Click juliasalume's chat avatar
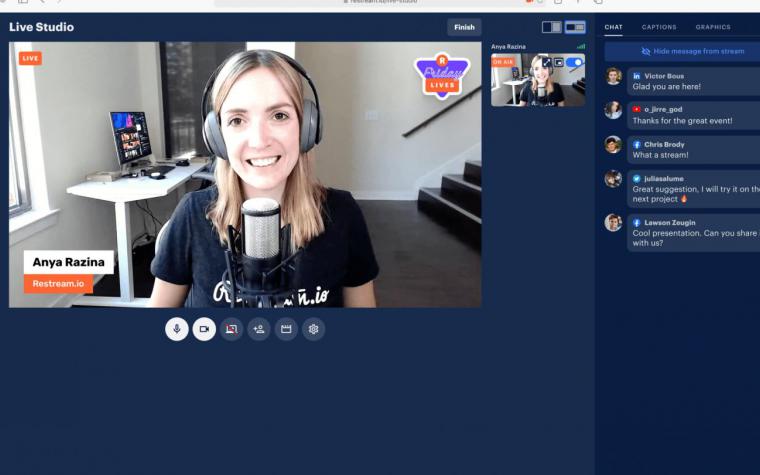 coord(613,178)
